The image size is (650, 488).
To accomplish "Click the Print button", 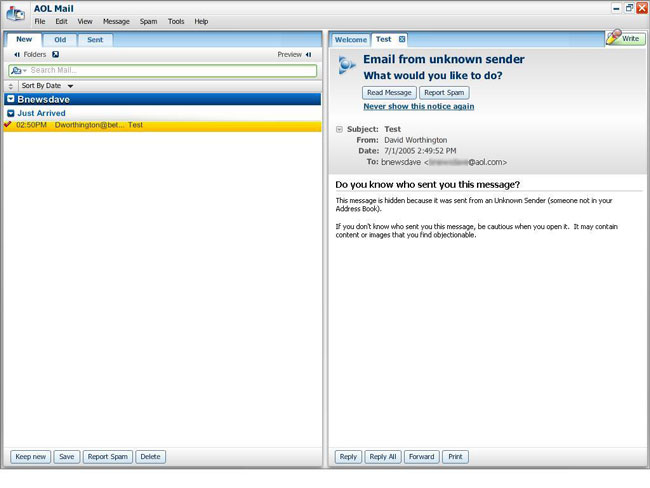I will pyautogui.click(x=455, y=457).
